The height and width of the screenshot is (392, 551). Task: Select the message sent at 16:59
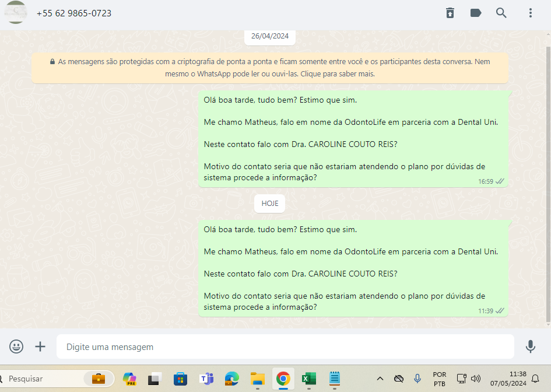tap(353, 139)
